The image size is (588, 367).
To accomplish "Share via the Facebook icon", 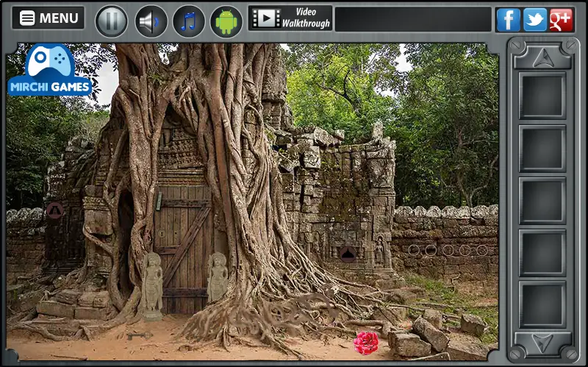I will click(508, 20).
